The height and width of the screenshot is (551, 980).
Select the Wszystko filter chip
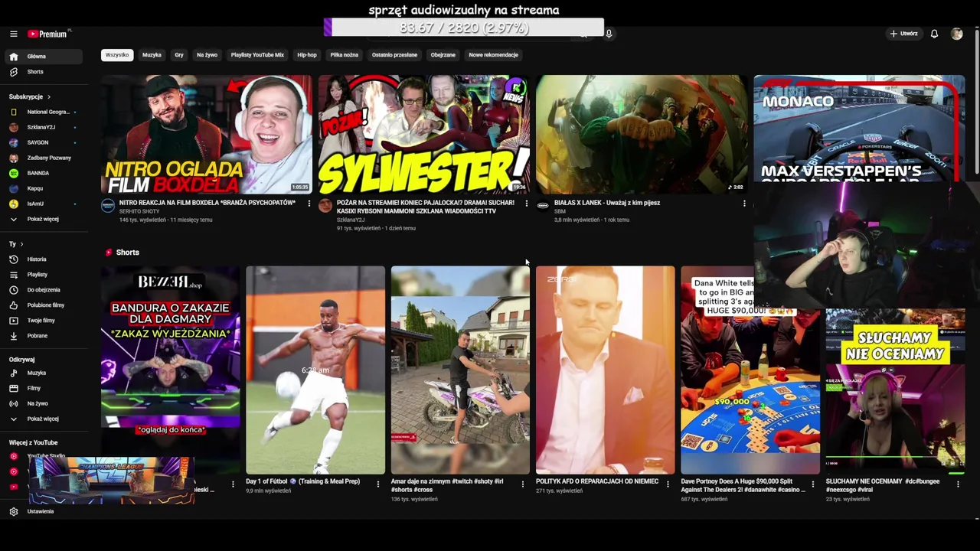117,55
